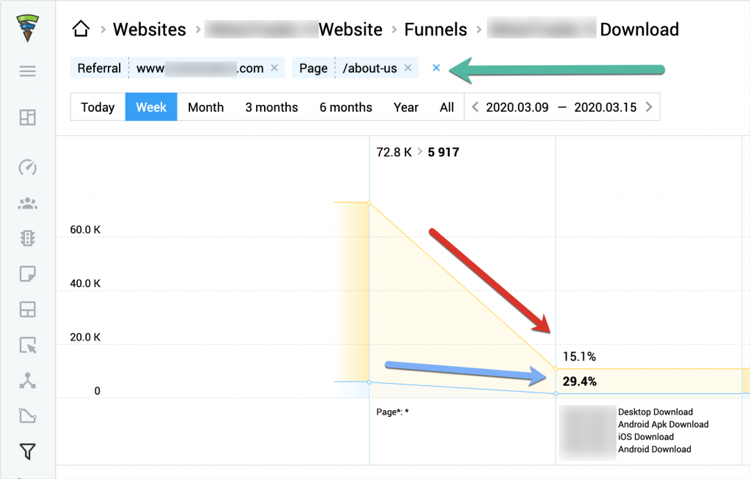
Task: Clear all filters with blue X
Action: [x=436, y=68]
